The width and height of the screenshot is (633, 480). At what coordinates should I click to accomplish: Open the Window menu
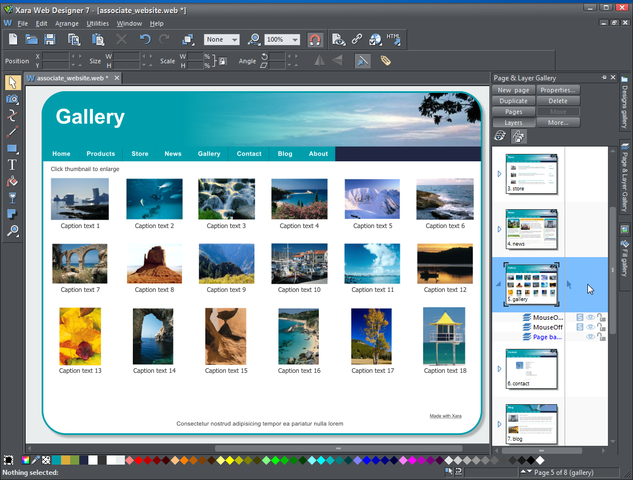(x=129, y=23)
